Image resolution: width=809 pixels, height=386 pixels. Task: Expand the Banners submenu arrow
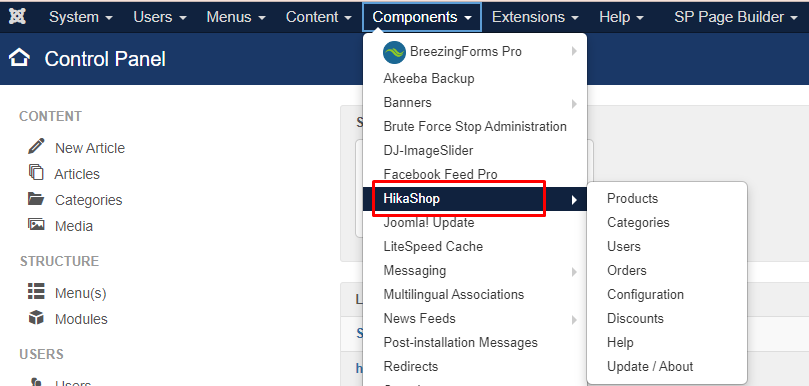pyautogui.click(x=574, y=104)
